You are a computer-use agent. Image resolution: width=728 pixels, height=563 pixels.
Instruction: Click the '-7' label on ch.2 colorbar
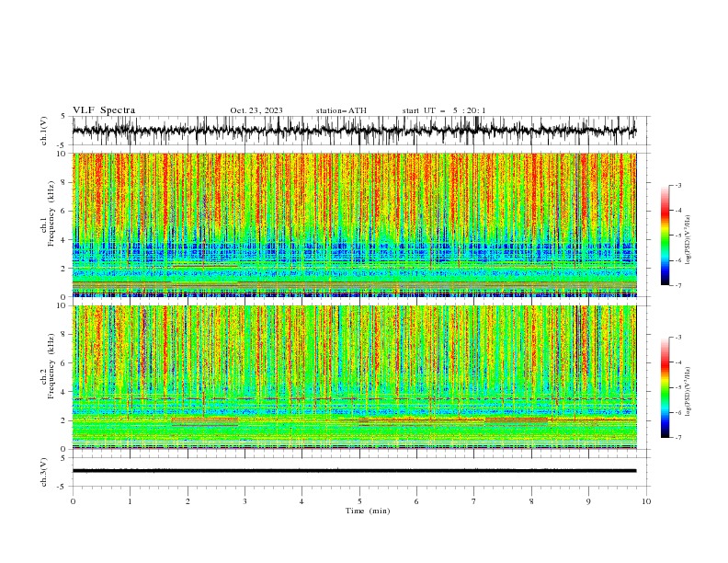coord(677,437)
